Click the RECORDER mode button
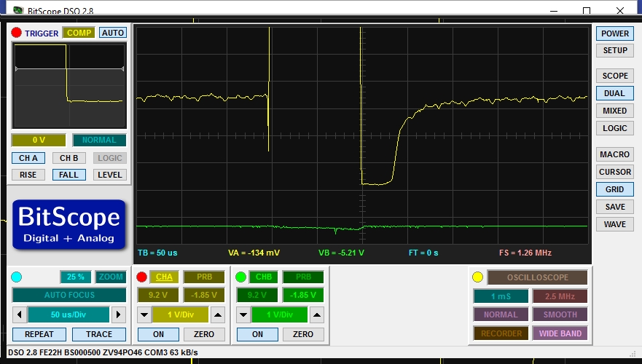Image resolution: width=642 pixels, height=364 pixels. pos(501,333)
